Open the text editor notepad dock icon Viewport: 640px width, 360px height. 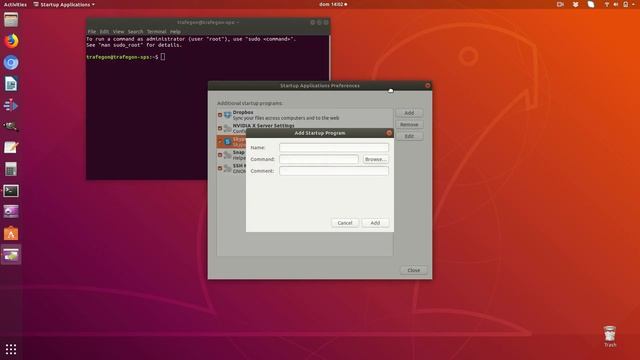(x=11, y=147)
